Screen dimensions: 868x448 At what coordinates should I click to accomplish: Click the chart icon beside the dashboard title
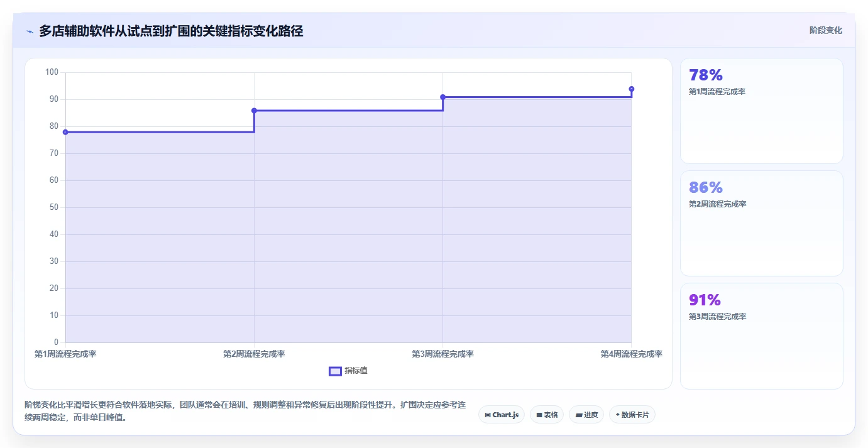(30, 31)
